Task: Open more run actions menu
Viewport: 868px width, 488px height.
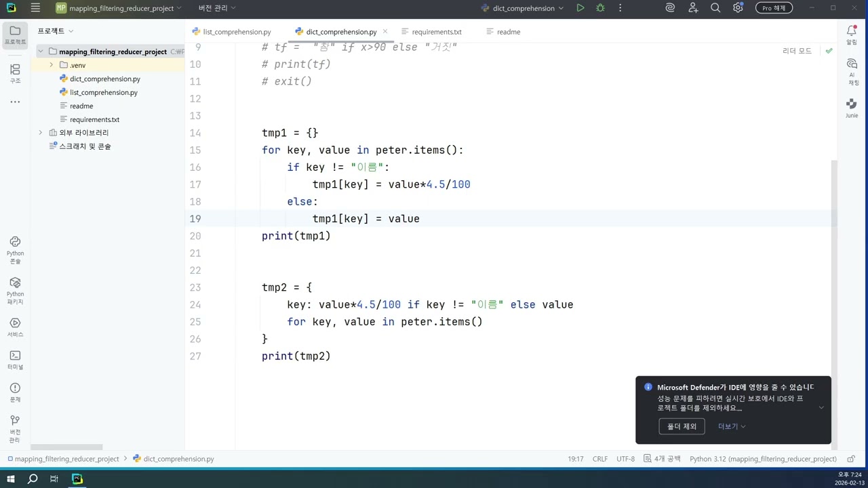Action: tap(620, 8)
